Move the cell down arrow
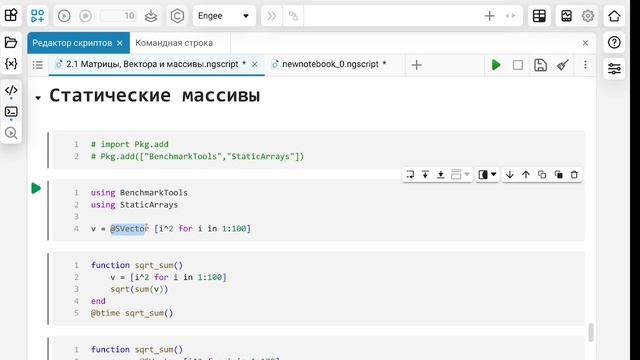Screen dimensions: 640x360 click(x=509, y=175)
